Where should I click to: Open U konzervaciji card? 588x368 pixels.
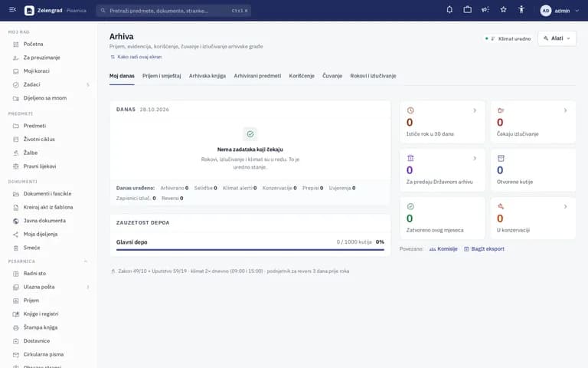click(533, 219)
